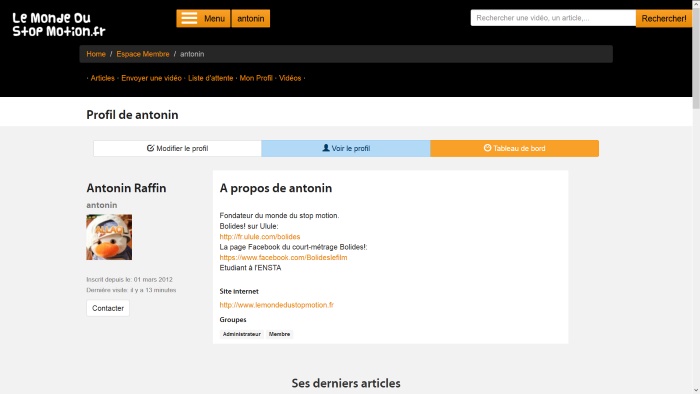Click the 'A propos de antonin' heading
The height and width of the screenshot is (394, 700).
(276, 188)
